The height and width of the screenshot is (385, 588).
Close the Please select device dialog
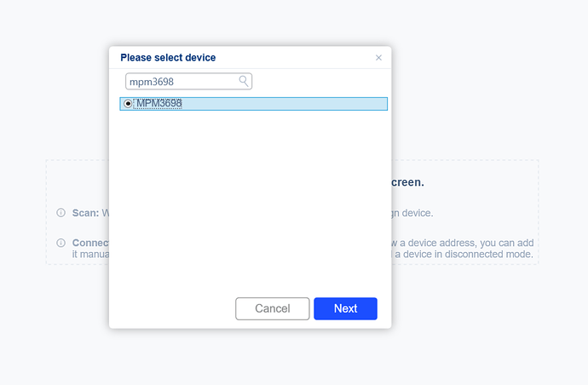(x=378, y=58)
